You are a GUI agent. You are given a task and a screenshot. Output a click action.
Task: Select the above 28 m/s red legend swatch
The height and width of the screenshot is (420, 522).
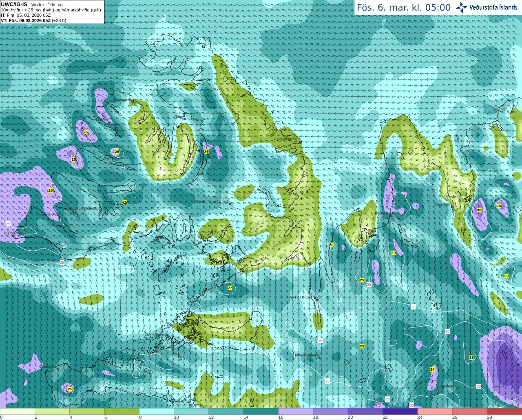tap(504, 411)
